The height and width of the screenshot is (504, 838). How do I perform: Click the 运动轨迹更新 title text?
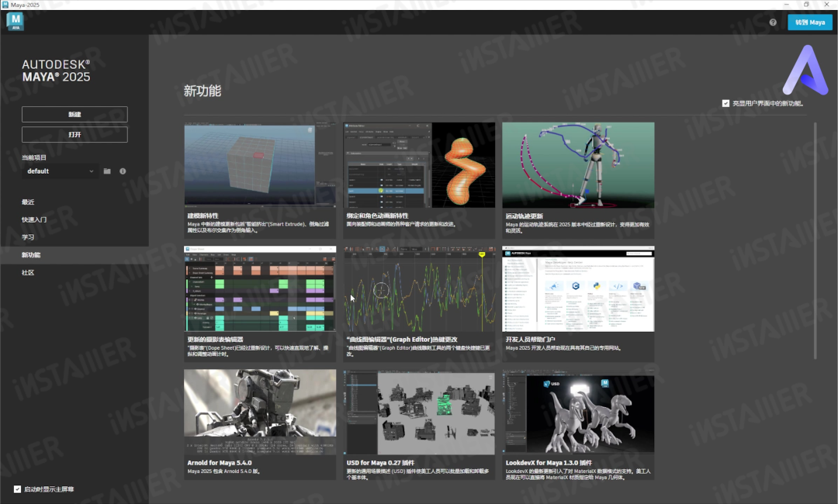pos(525,216)
